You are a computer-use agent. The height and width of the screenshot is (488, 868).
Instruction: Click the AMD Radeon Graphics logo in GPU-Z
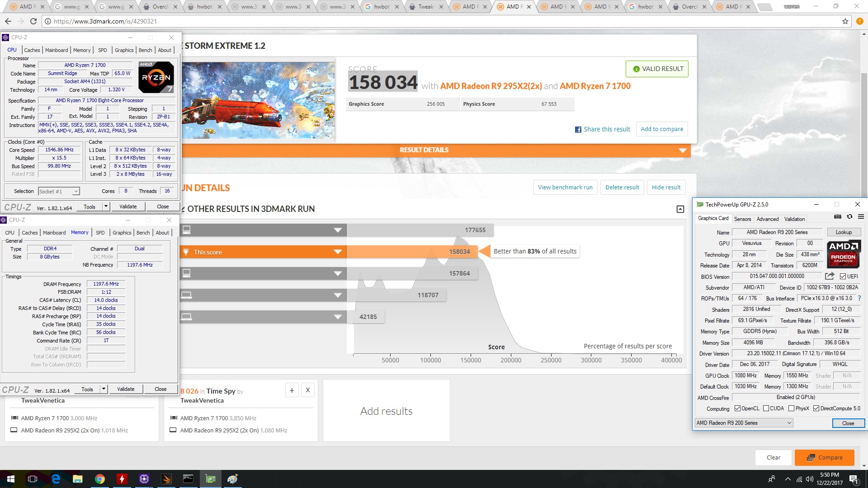pos(844,253)
